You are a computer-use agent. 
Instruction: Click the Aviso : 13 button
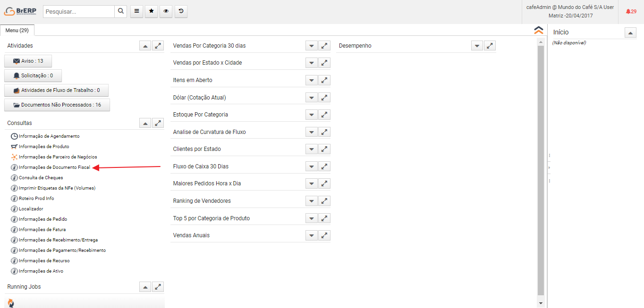coord(28,61)
